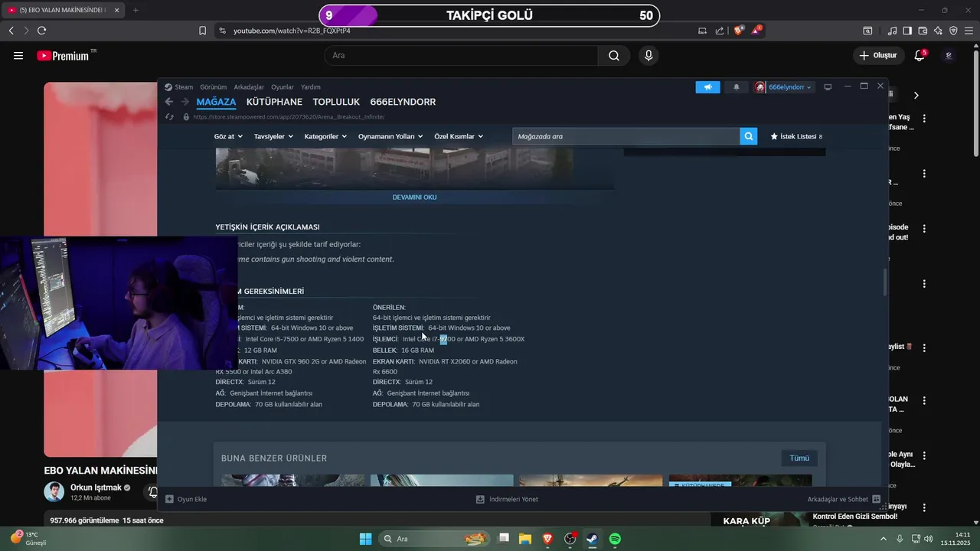Reload the Steam store page
This screenshot has width=980, height=551.
click(x=170, y=117)
